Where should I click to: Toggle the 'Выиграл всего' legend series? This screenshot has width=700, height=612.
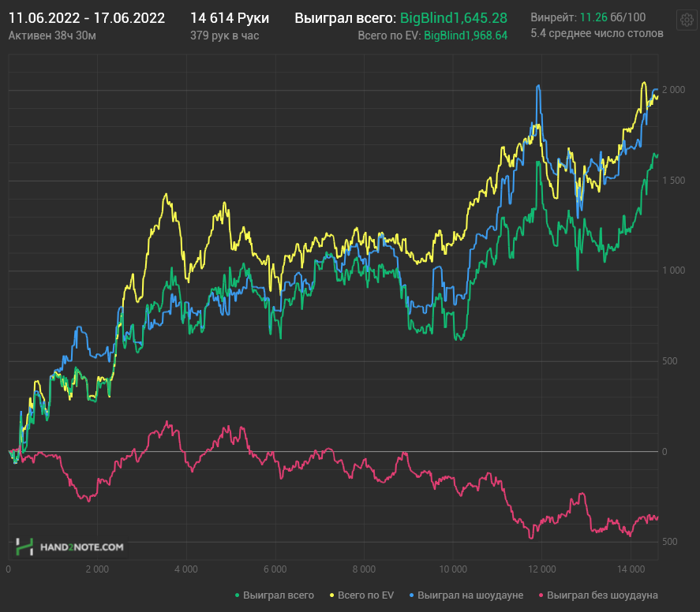coord(275,595)
